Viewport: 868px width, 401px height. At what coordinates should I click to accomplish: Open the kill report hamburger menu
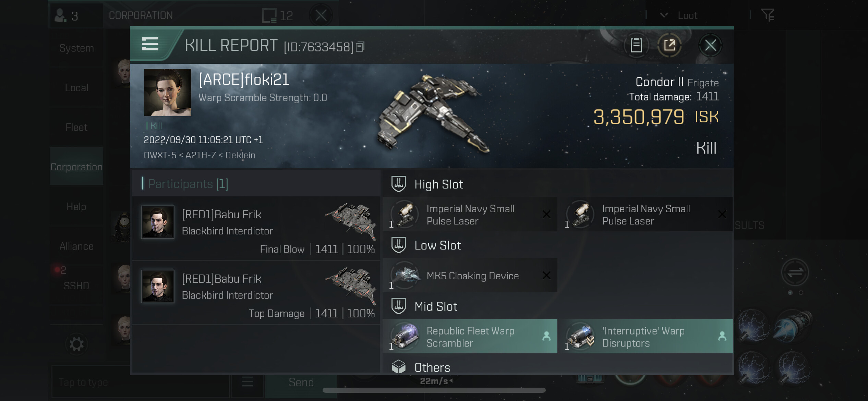150,44
